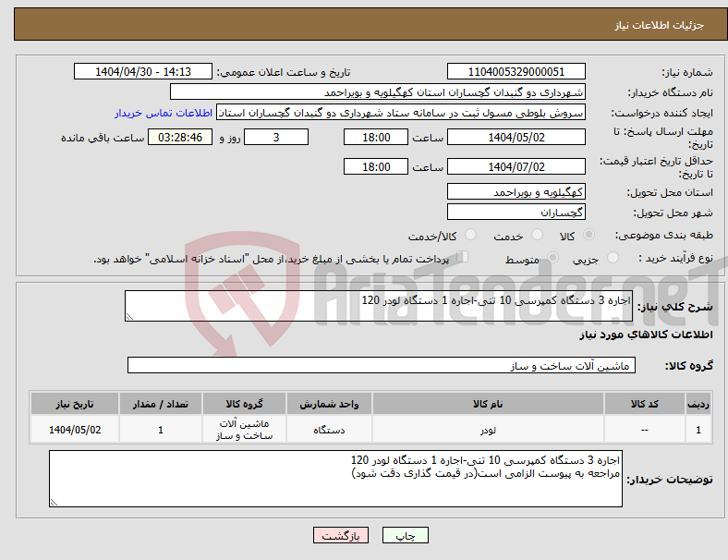Click the کد کالا column header
The image size is (728, 560).
[x=645, y=404]
